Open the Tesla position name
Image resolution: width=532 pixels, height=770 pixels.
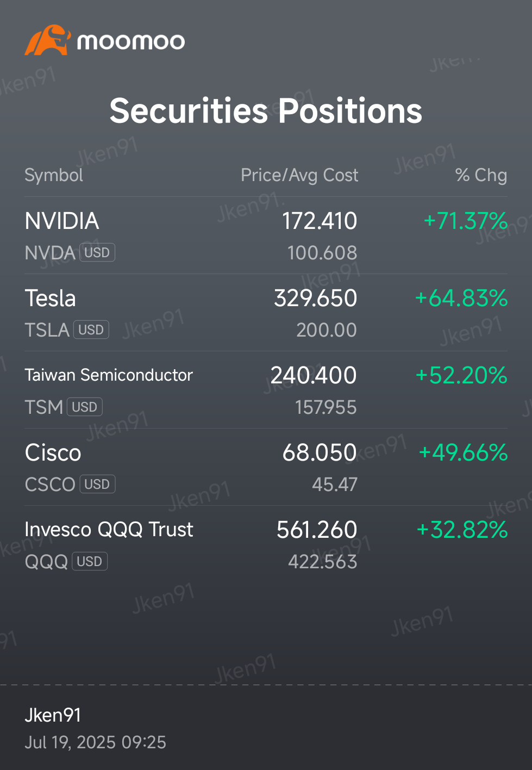click(51, 298)
